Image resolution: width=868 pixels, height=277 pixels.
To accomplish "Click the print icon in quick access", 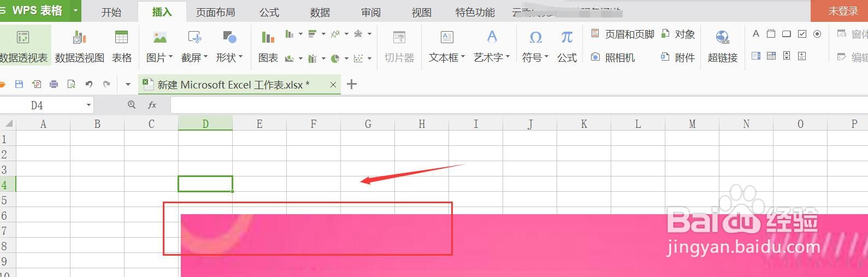I will (x=54, y=84).
